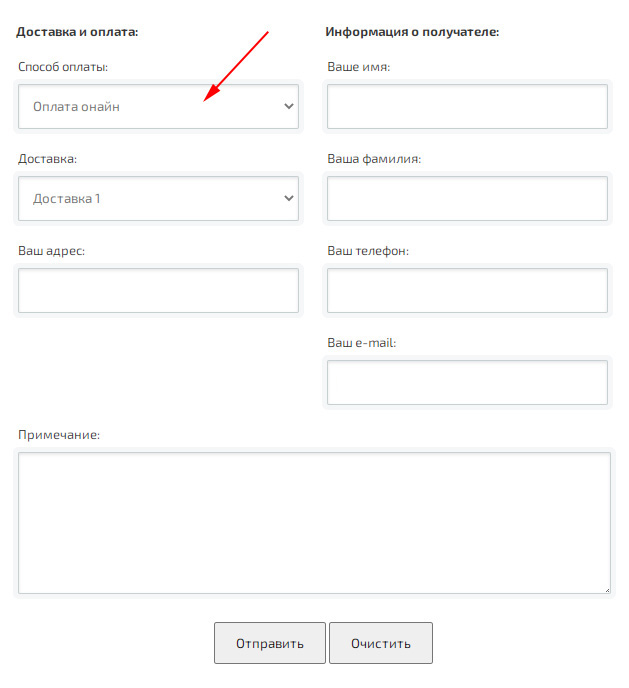Click the Ваш телефон label
Viewport: 629px width, 688px height.
[368, 251]
